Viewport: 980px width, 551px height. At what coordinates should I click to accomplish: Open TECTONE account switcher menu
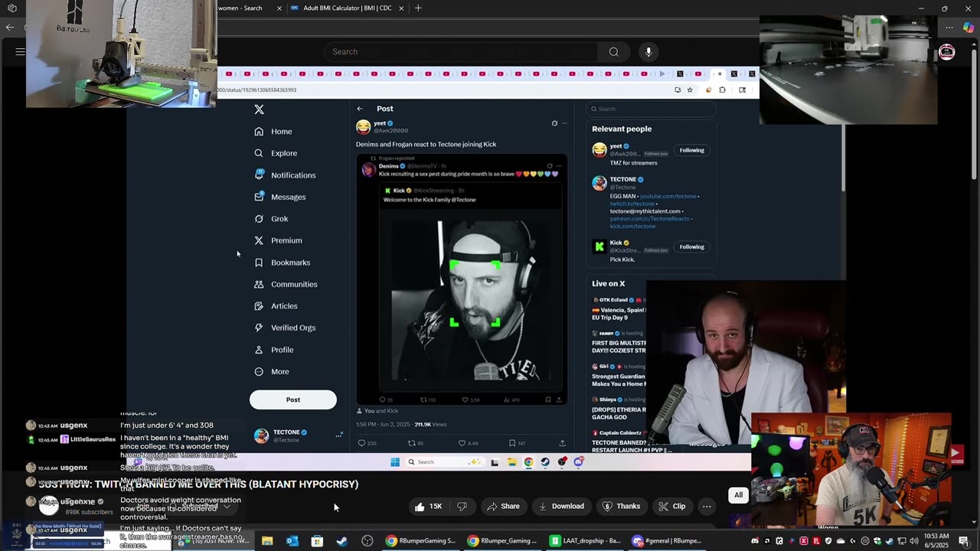[296, 435]
